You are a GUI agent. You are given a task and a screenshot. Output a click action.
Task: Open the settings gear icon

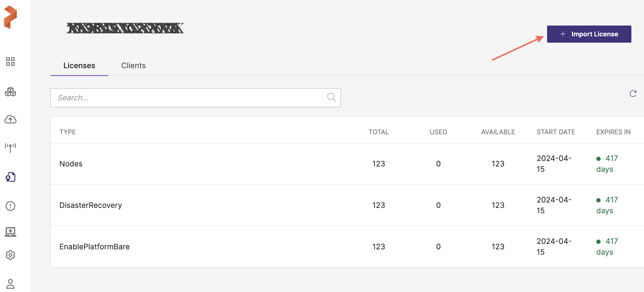point(11,255)
